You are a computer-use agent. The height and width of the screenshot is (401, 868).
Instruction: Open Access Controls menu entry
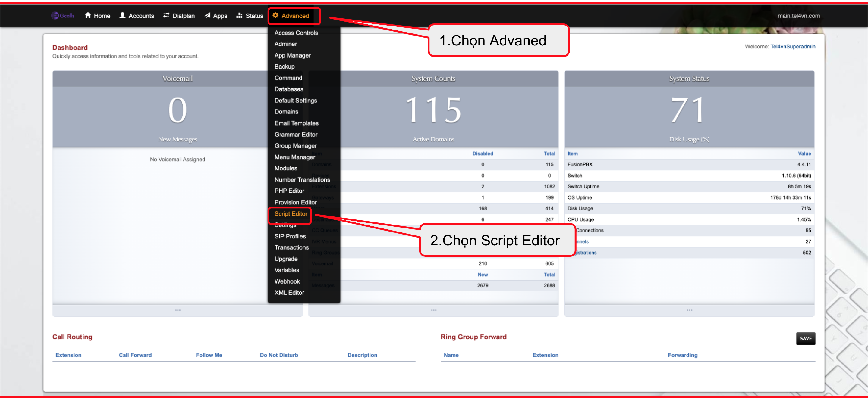(296, 33)
